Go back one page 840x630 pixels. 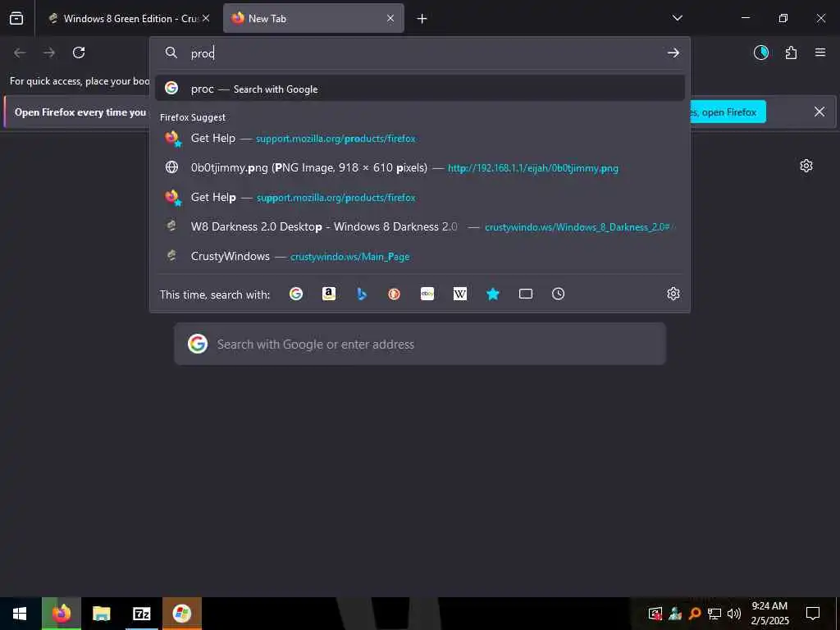tap(20, 52)
